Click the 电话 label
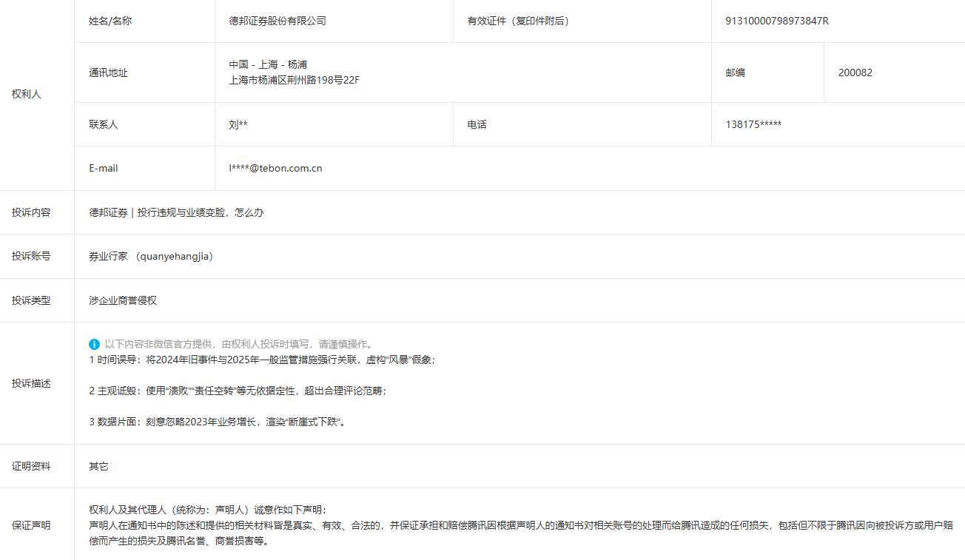The width and height of the screenshot is (965, 560). click(477, 124)
